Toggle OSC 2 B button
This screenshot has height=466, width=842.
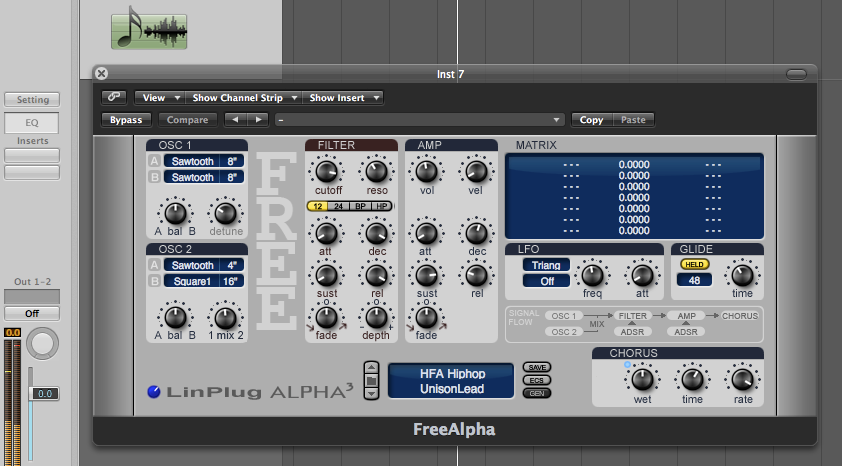coord(155,281)
